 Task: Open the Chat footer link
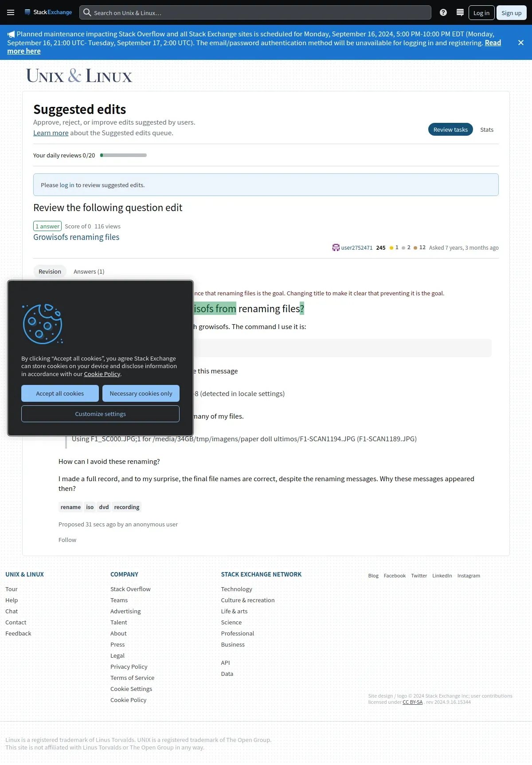(12, 611)
